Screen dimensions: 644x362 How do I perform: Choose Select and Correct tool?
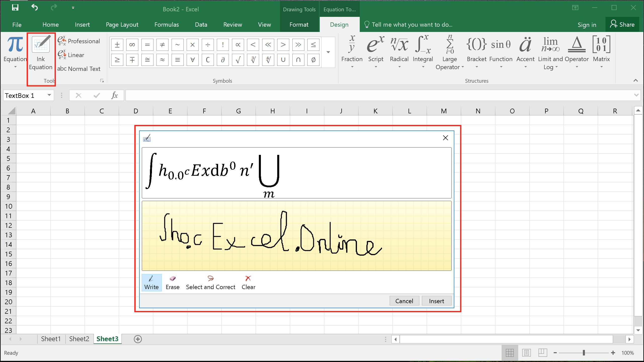(x=211, y=283)
